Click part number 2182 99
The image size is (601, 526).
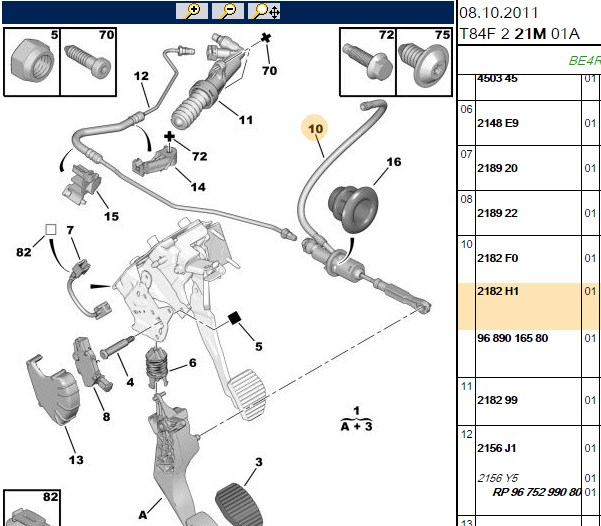click(497, 400)
